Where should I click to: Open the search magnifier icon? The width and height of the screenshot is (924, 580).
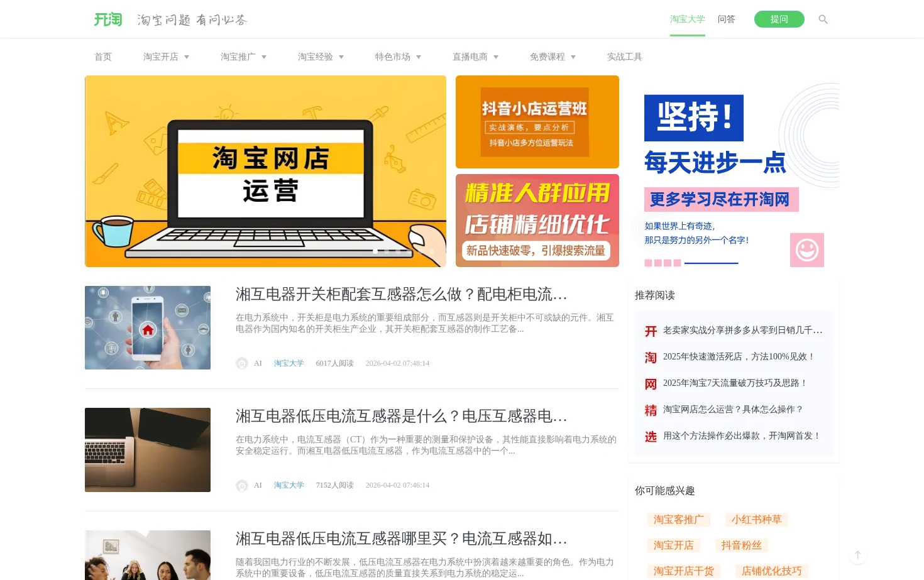823,19
